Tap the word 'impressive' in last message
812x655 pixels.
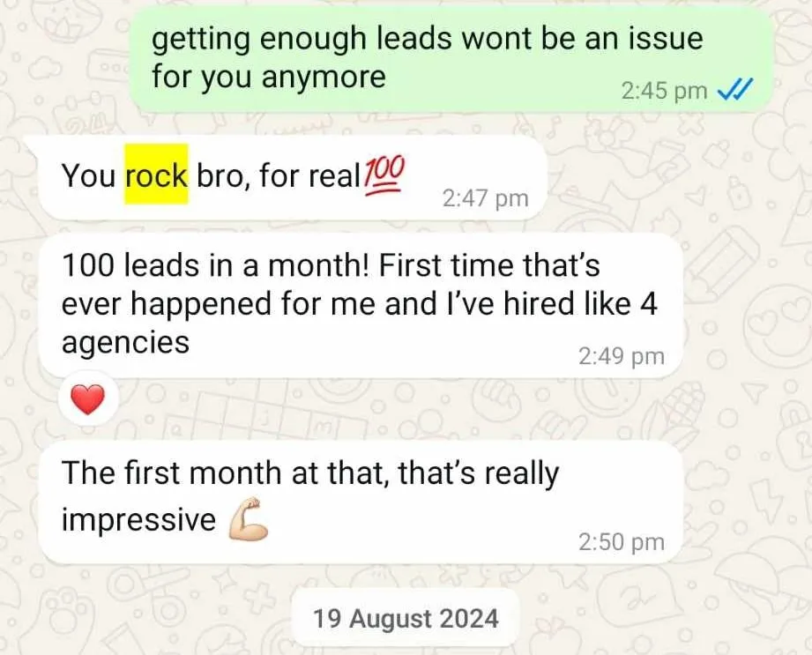[138, 519]
